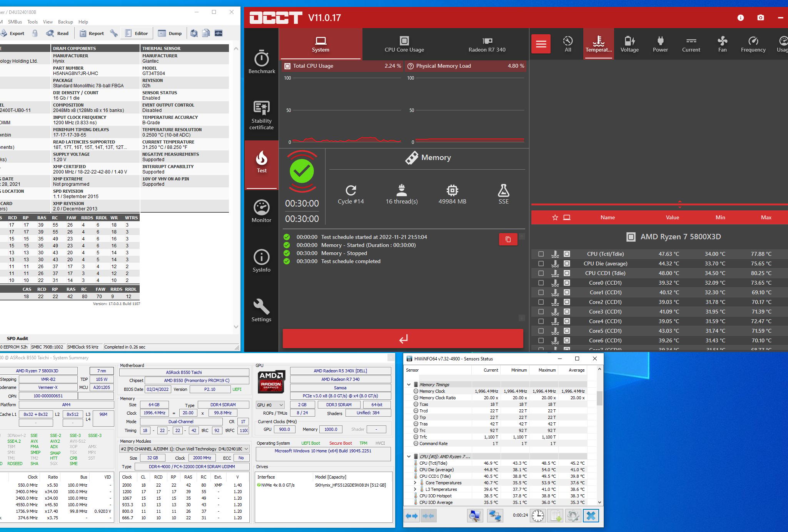
Task: Open the Backup menu in Thaiphoon Burner
Action: [65, 22]
